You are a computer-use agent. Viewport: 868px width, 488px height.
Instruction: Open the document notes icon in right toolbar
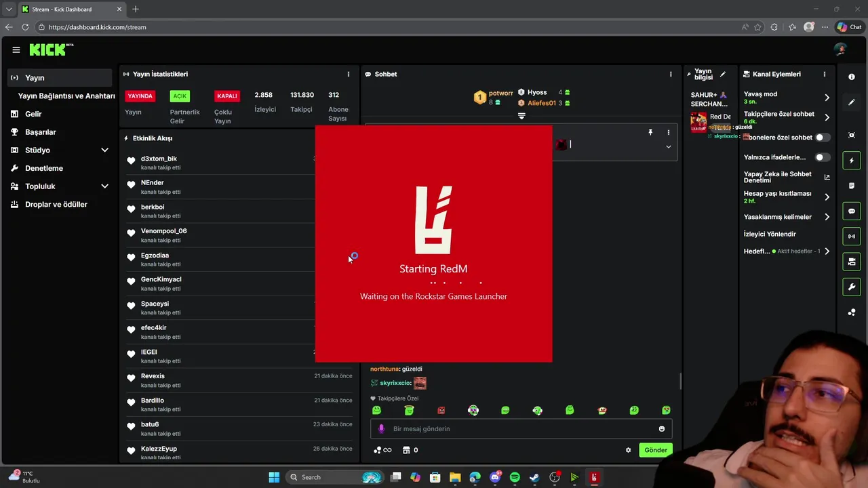coord(852,186)
